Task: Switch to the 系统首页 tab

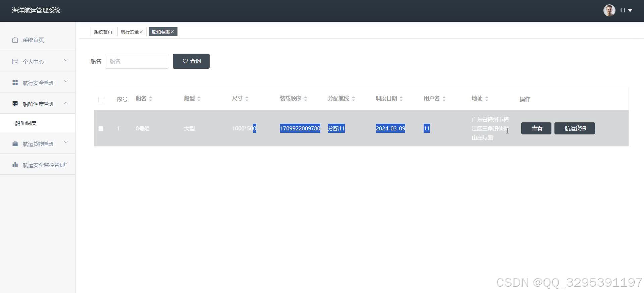Action: click(x=103, y=32)
